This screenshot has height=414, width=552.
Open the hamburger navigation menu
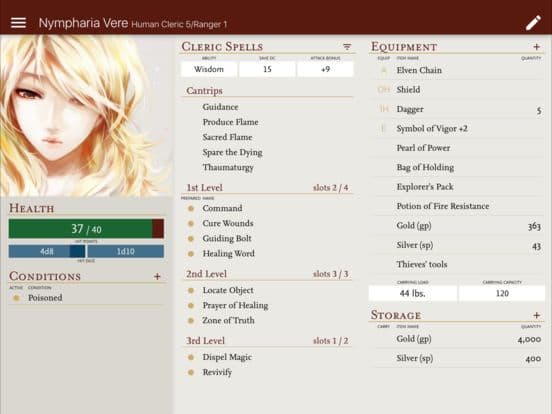(18, 23)
